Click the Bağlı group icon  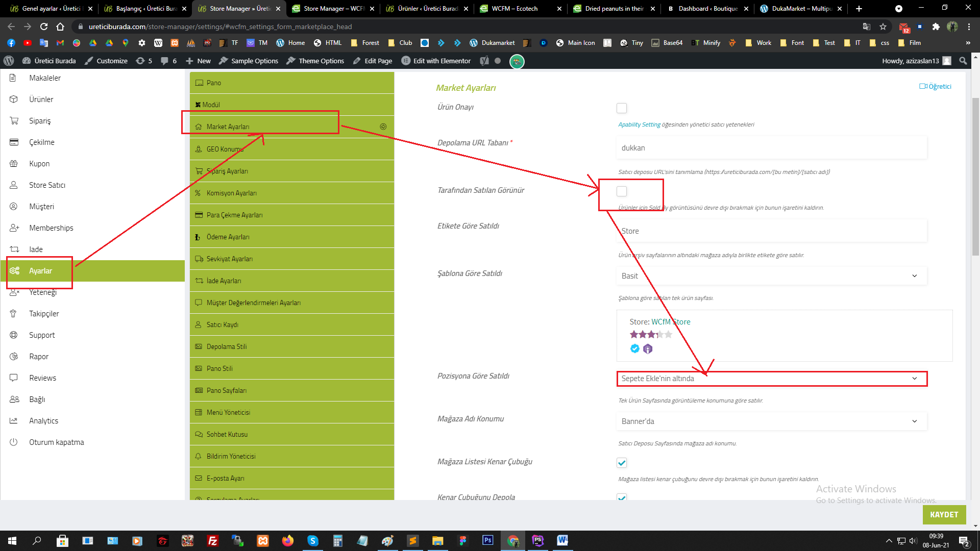[14, 399]
